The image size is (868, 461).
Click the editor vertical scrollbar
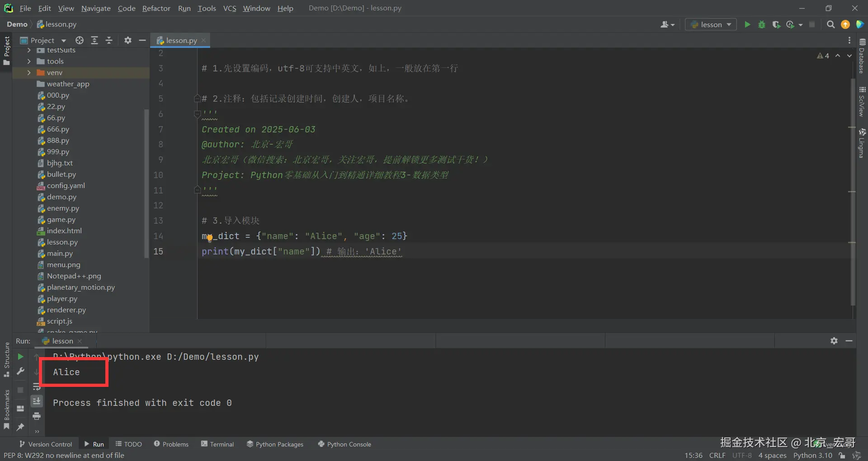[x=853, y=181]
